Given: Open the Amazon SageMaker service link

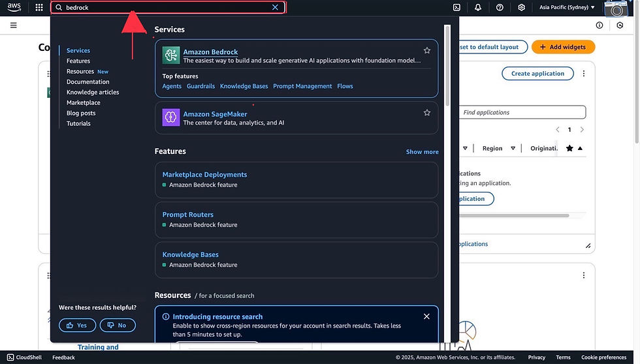Looking at the screenshot, I should 215,114.
